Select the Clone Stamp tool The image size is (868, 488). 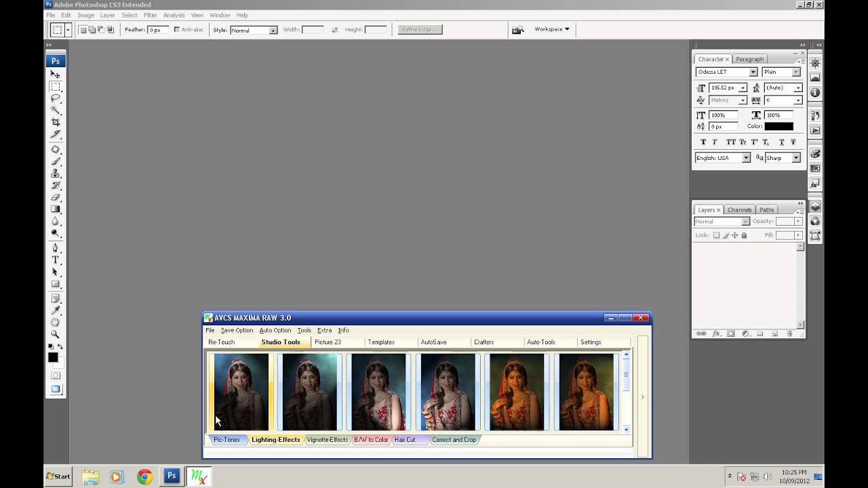[x=56, y=174]
